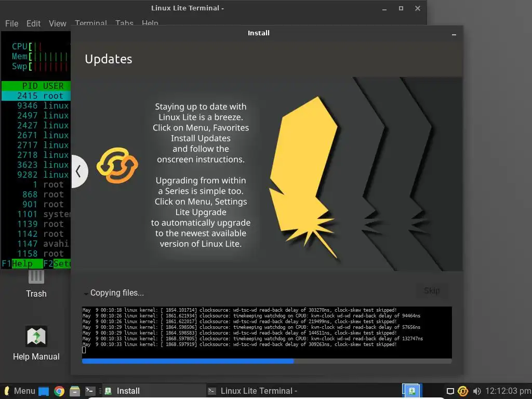Open the Tabs menu in Terminal
Screen dimensions: 532x399
(124, 23)
